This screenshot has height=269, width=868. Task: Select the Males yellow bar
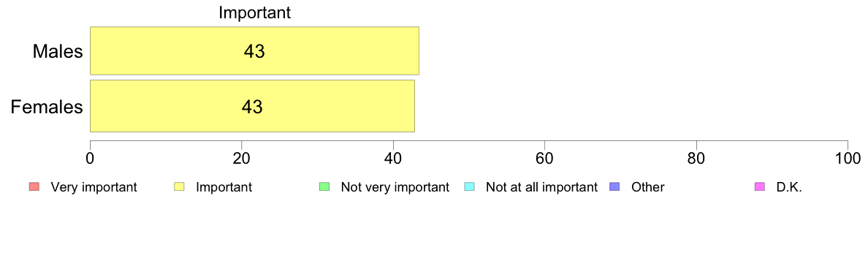coord(255,50)
